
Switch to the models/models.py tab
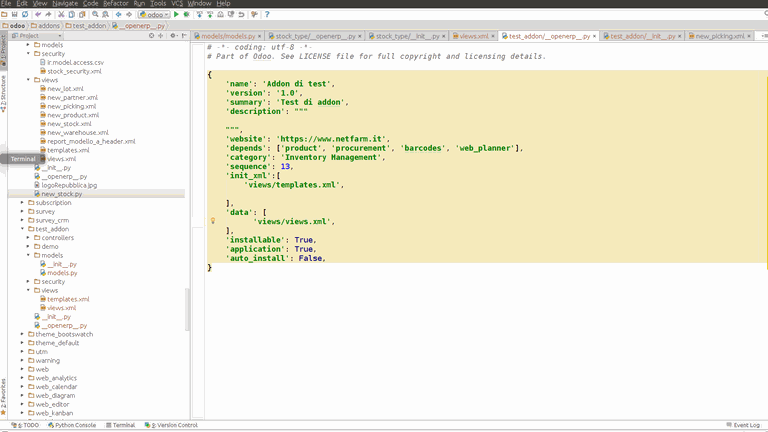tap(228, 36)
